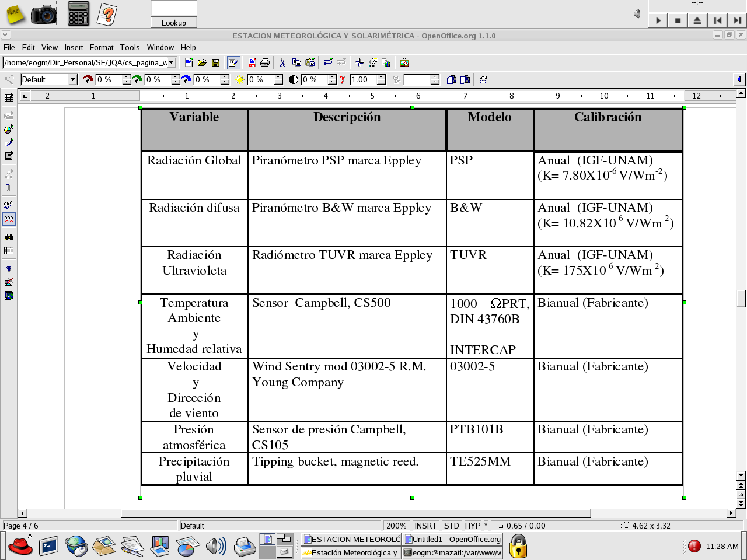
Task: Open the Tools menu
Action: pos(130,48)
